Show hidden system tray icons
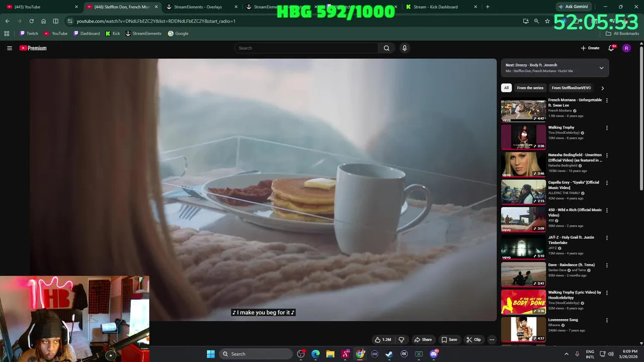 point(566,354)
